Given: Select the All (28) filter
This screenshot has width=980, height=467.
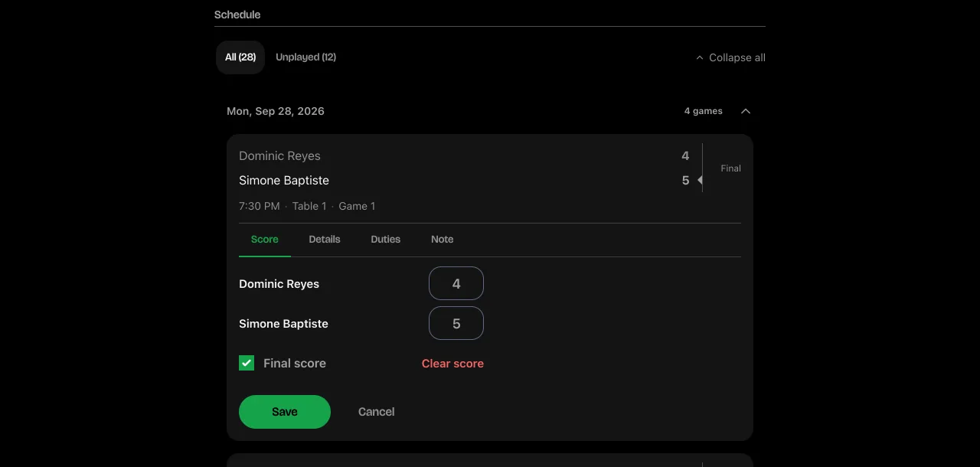Looking at the screenshot, I should [x=240, y=57].
